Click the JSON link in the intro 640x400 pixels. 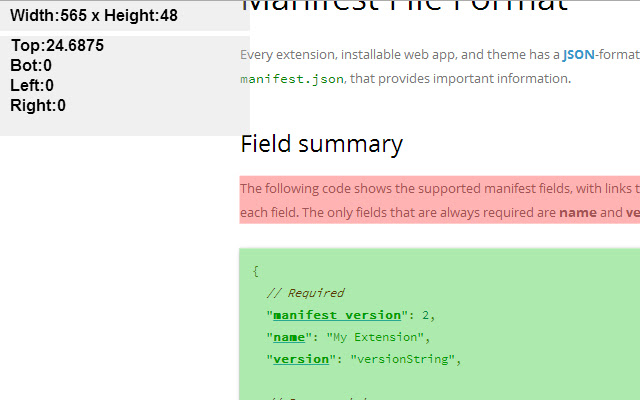point(578,54)
